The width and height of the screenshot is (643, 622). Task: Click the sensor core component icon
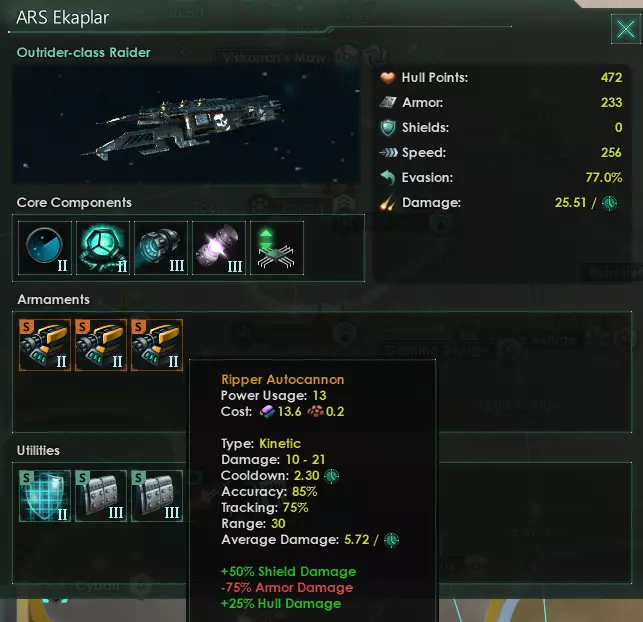(45, 248)
